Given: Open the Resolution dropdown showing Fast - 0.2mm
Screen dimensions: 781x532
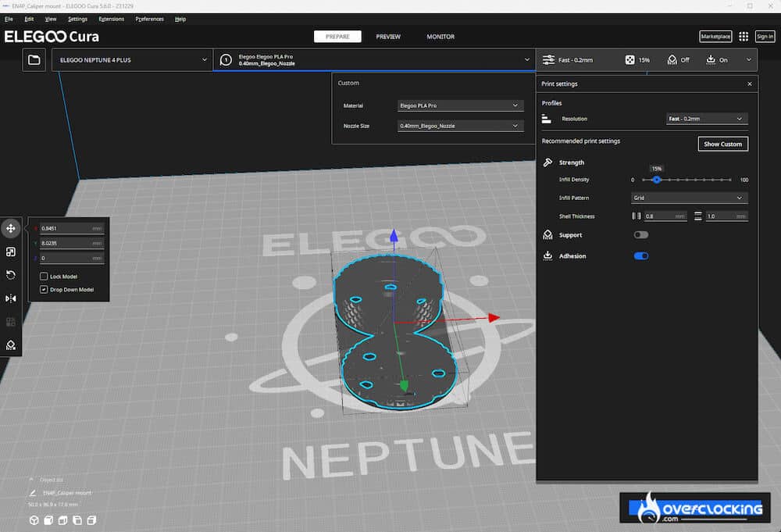Looking at the screenshot, I should coord(707,118).
